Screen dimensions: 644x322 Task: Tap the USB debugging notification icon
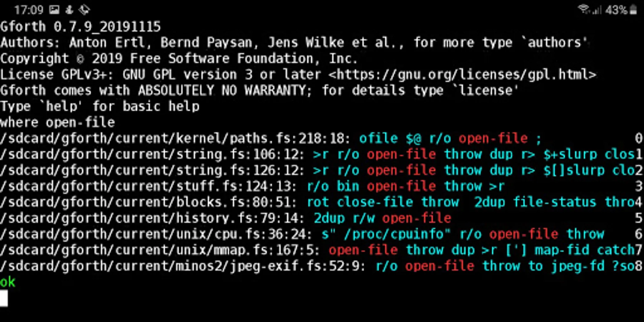click(x=69, y=10)
